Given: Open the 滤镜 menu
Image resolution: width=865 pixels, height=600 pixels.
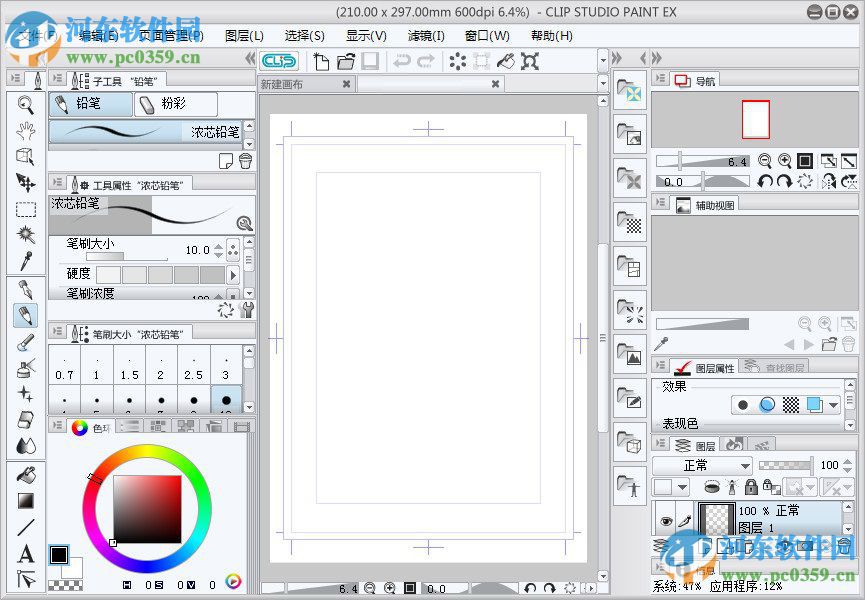Looking at the screenshot, I should point(424,35).
